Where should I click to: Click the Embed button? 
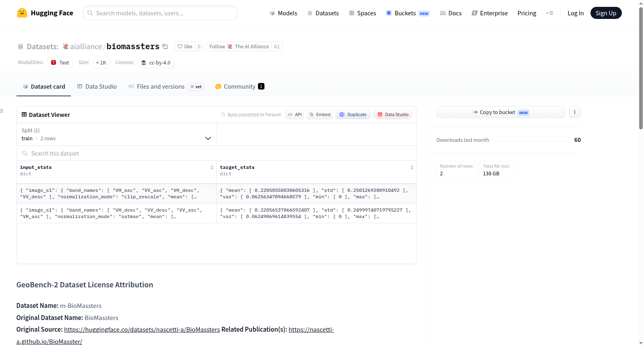point(320,114)
